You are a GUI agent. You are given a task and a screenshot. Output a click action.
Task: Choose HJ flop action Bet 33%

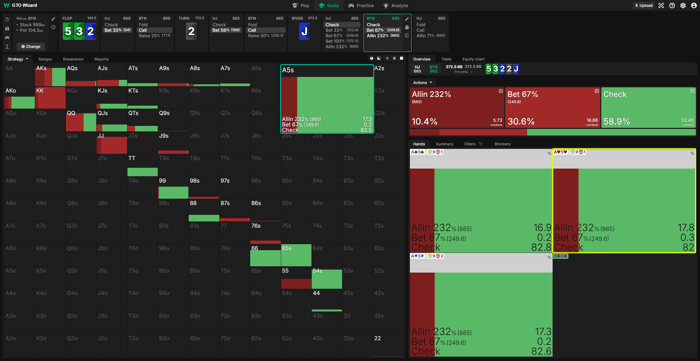(118, 30)
